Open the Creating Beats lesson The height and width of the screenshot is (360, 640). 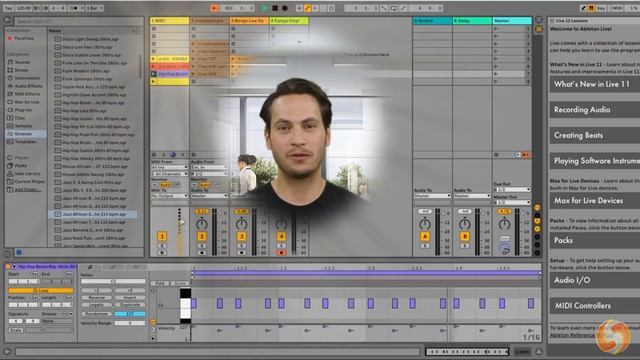[595, 135]
